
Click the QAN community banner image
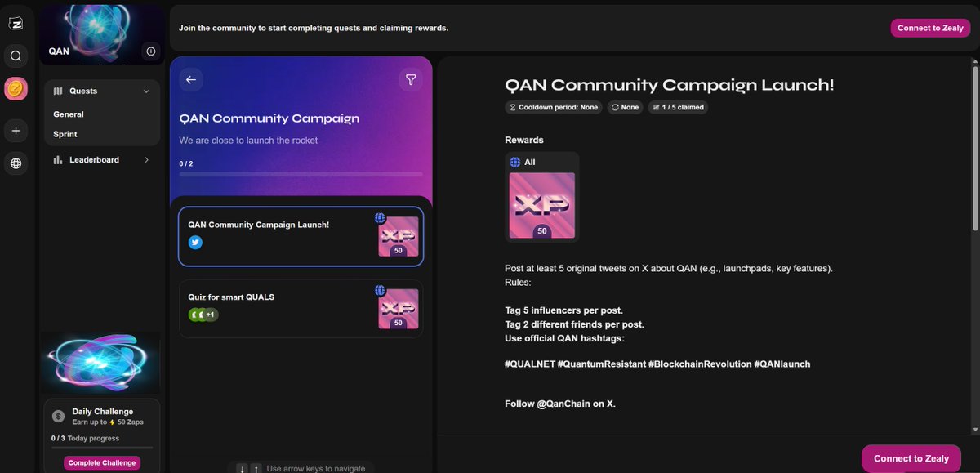coord(101,33)
